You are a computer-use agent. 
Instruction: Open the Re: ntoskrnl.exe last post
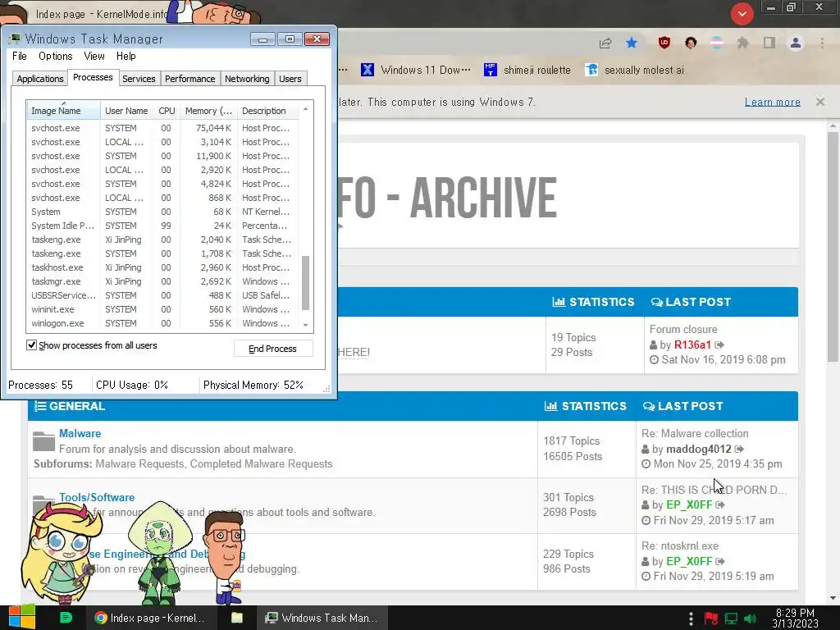click(680, 546)
